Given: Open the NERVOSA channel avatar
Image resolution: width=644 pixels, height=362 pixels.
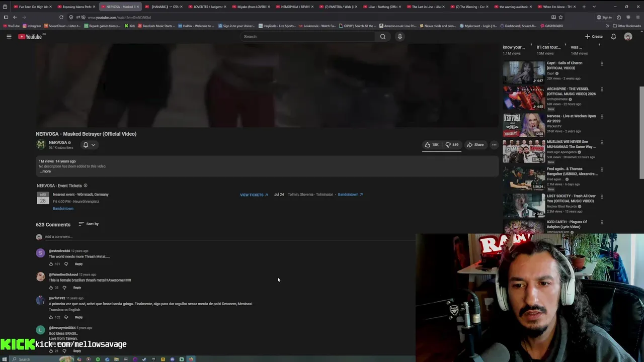Looking at the screenshot, I should pyautogui.click(x=40, y=144).
